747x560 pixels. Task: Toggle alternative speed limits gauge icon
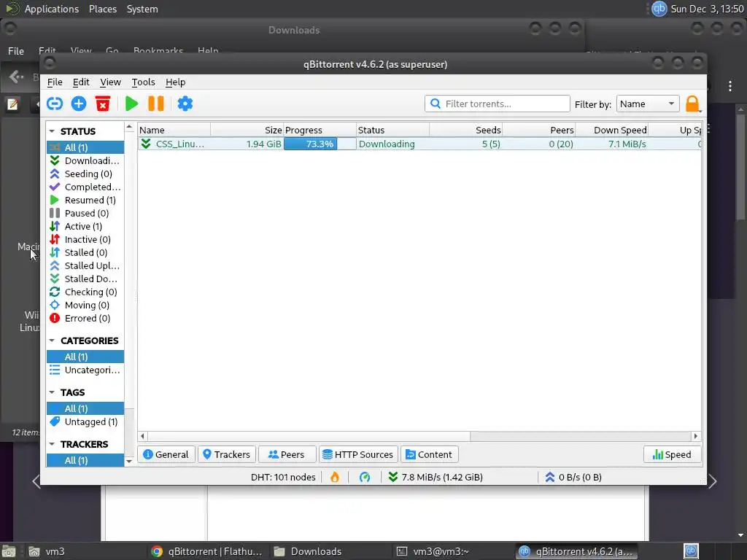tap(365, 477)
